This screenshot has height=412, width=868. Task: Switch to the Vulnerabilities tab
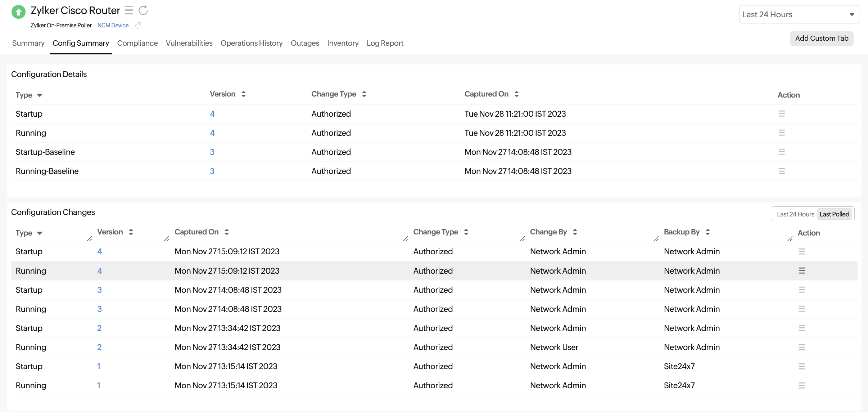189,43
